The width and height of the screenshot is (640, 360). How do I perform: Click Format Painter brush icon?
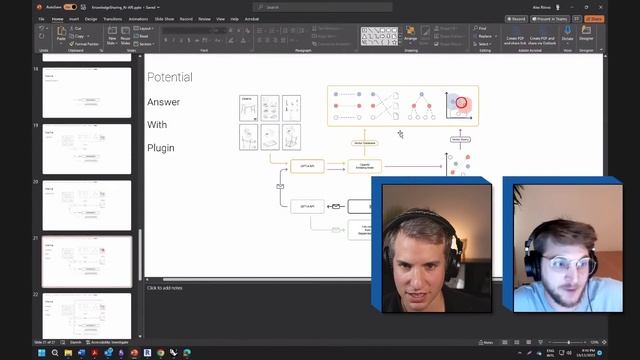tap(72, 44)
